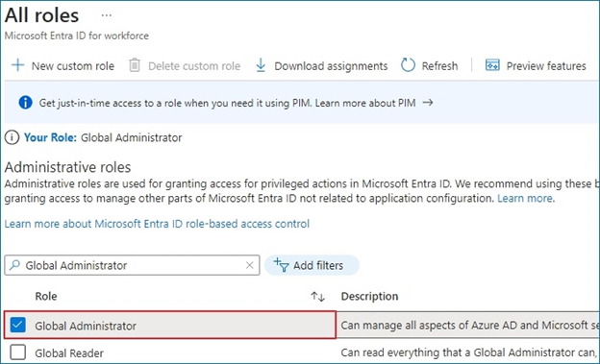Click the trash icon for Delete custom role
This screenshot has height=364, width=600.
click(135, 65)
